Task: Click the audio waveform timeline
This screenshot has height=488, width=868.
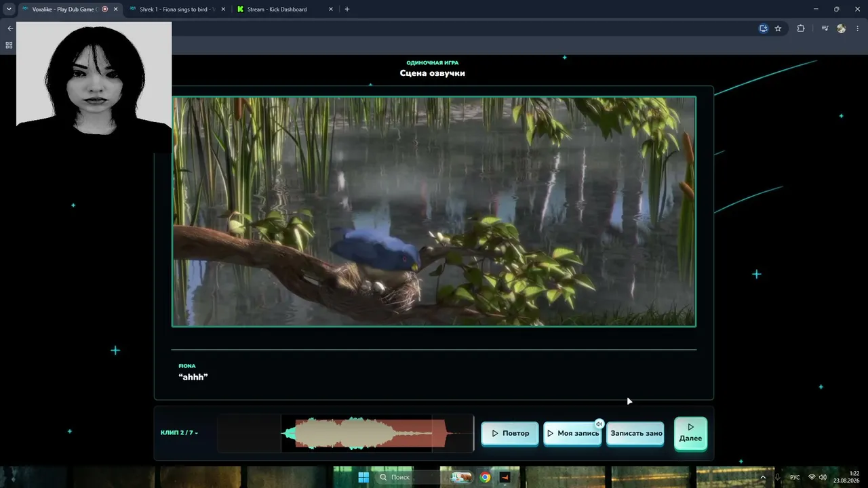Action: tap(346, 433)
